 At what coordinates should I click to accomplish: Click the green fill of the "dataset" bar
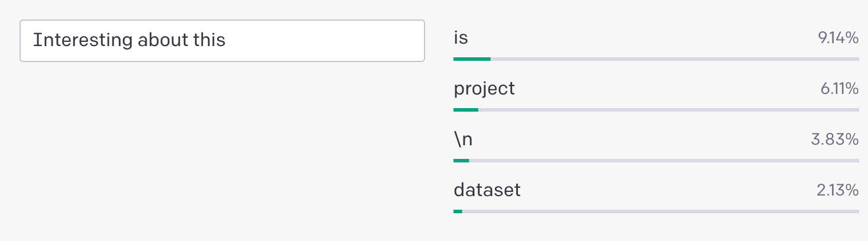click(x=458, y=211)
